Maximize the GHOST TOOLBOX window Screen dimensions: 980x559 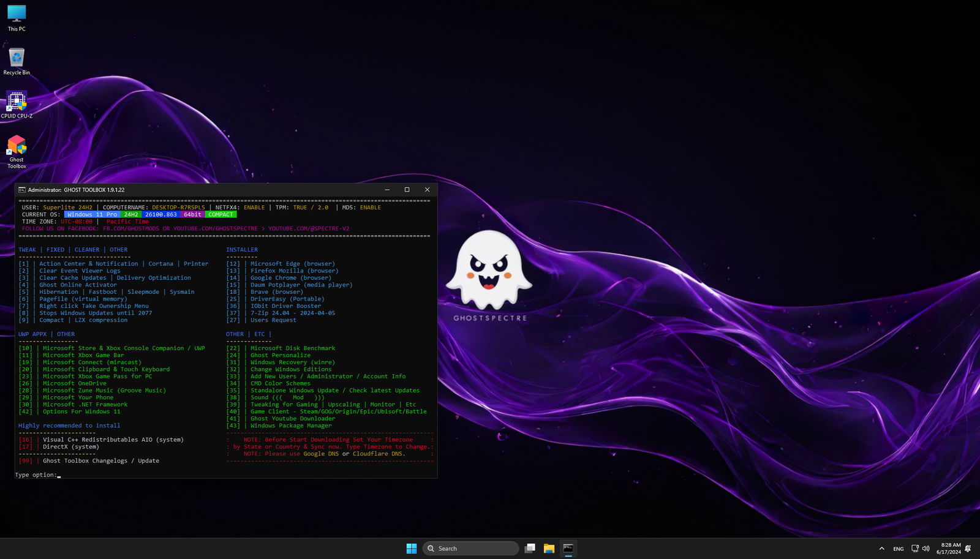[x=407, y=190]
